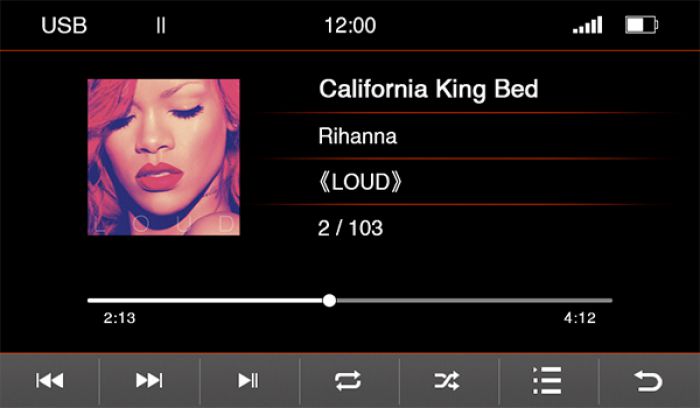Click the pause indicator in status bar

(161, 25)
